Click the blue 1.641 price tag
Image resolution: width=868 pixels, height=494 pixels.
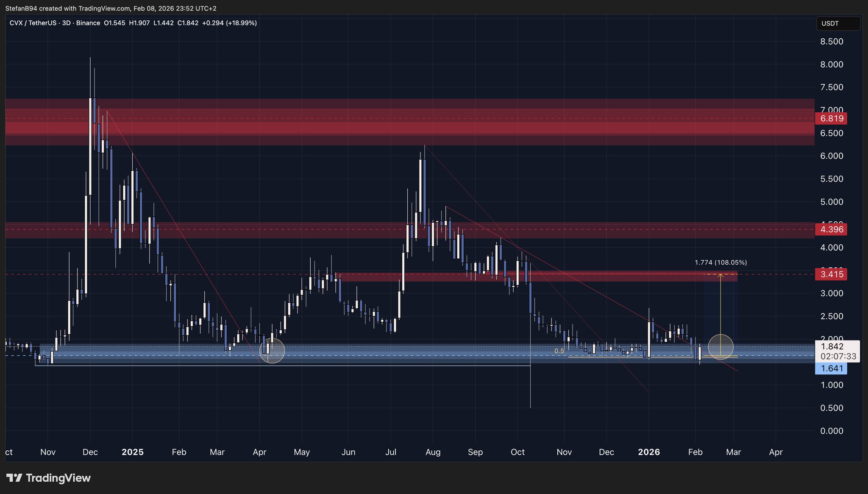pos(831,368)
